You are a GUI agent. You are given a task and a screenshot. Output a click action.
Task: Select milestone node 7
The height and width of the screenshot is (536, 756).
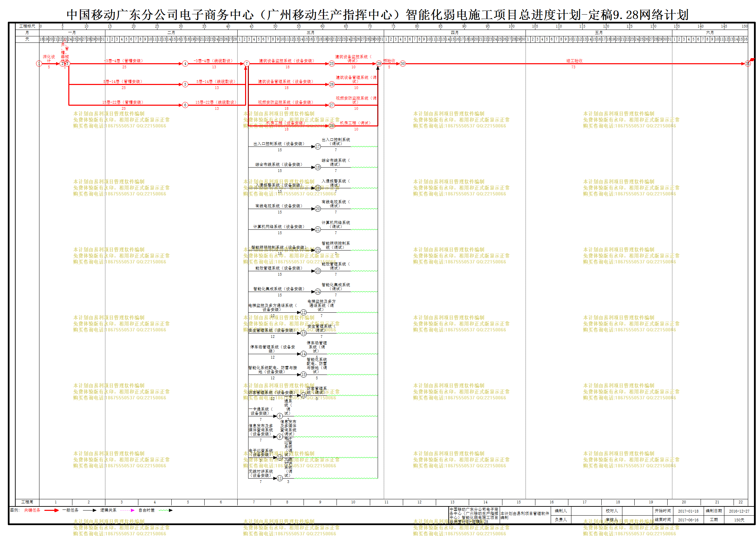pos(247,64)
